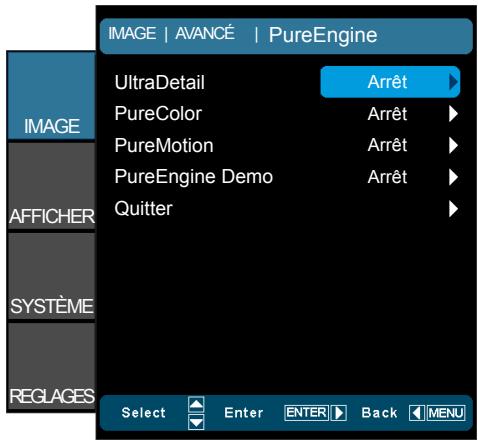Click the PureEngine title in header
This screenshot has width=478, height=440.
pyautogui.click(x=323, y=35)
